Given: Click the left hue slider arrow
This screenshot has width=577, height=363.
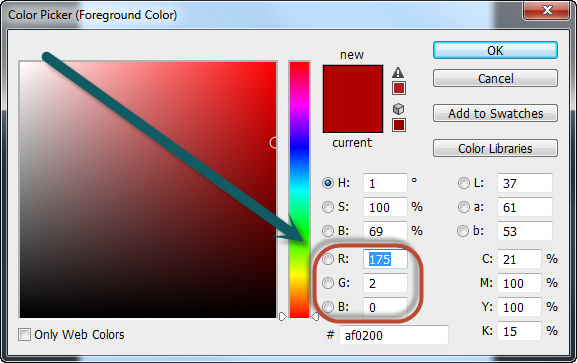Looking at the screenshot, I should [282, 316].
